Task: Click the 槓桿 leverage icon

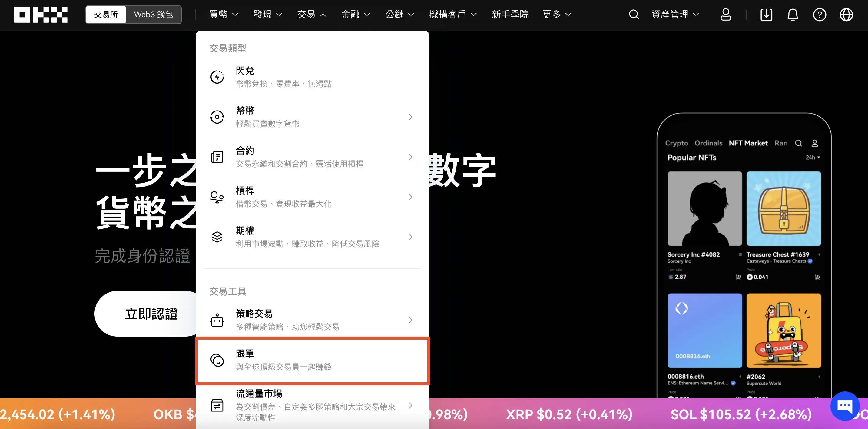Action: pyautogui.click(x=217, y=197)
